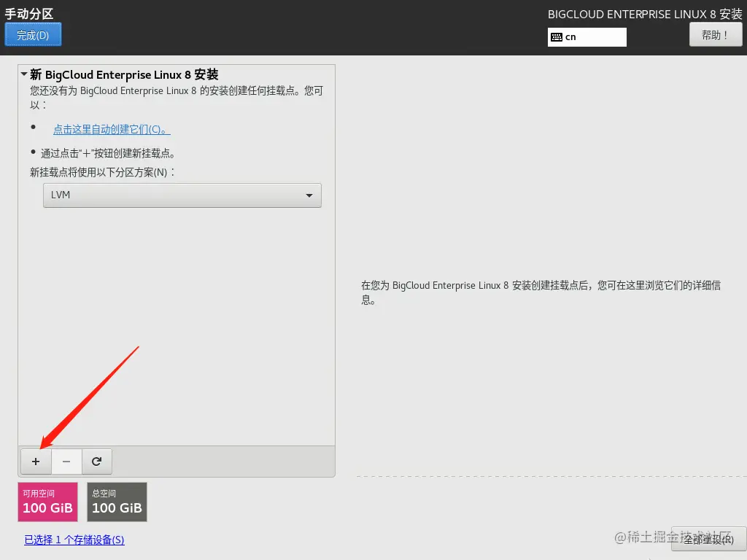
Task: Click the 手动分区 page title
Action: tap(29, 13)
